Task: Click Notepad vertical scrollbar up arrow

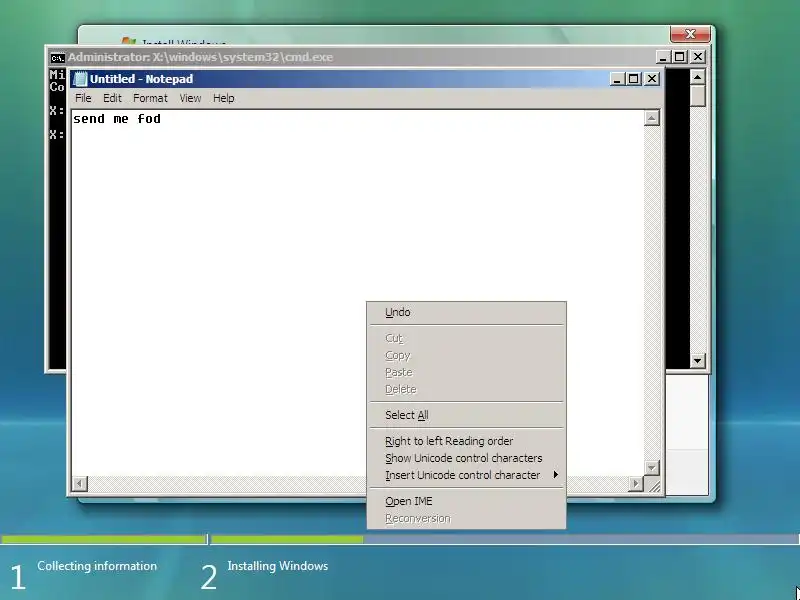Action: tap(651, 118)
